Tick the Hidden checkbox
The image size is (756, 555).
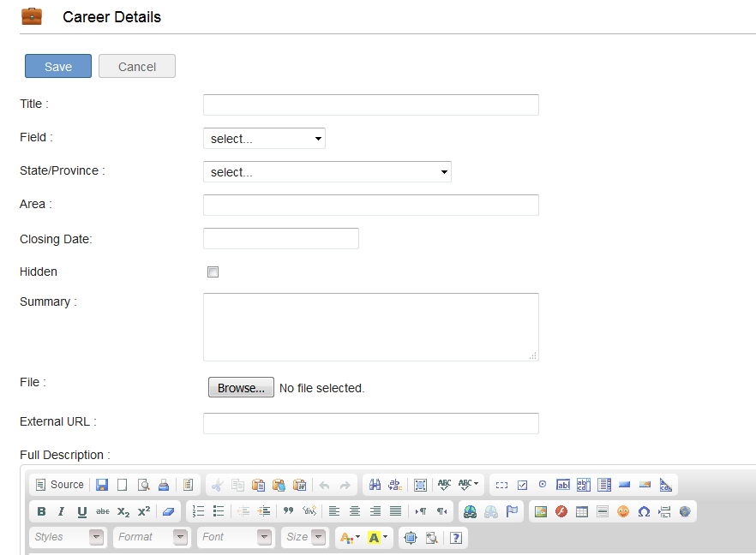click(x=213, y=272)
